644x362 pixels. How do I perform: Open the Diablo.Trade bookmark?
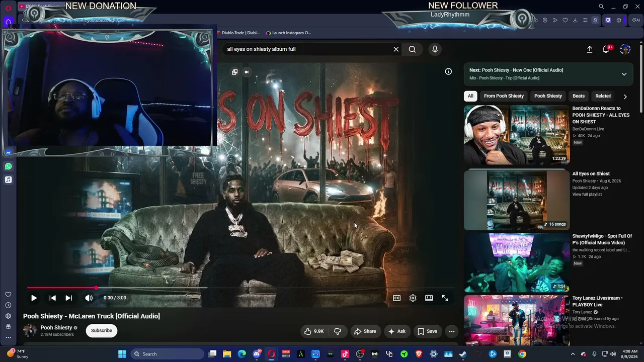pyautogui.click(x=239, y=33)
